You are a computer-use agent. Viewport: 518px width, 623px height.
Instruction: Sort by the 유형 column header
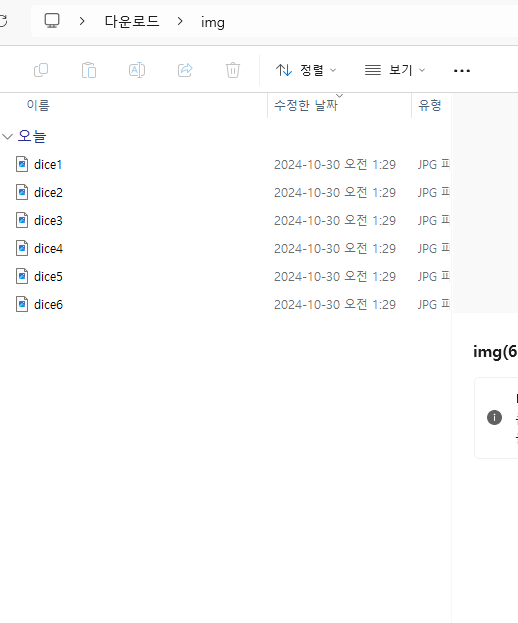click(x=430, y=105)
